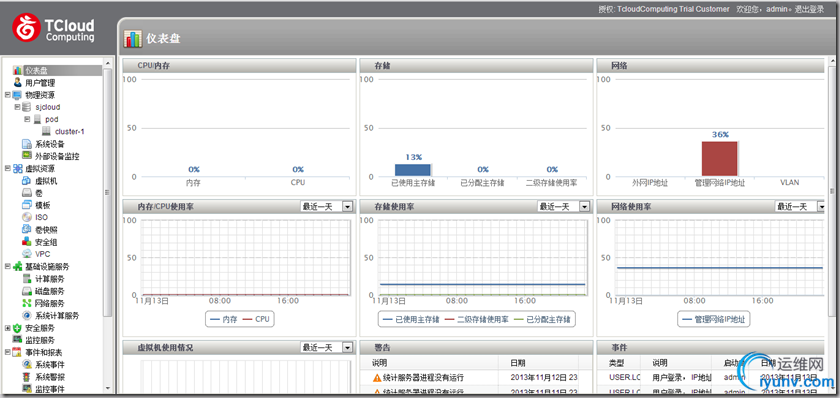Click the 用户管理 user icon
840x398 pixels.
point(18,82)
